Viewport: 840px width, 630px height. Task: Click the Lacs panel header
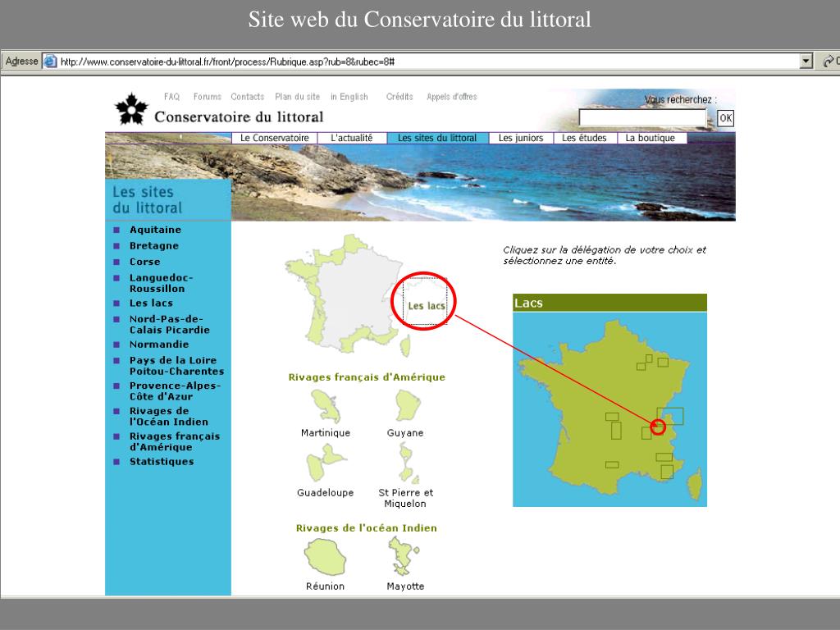click(x=609, y=303)
